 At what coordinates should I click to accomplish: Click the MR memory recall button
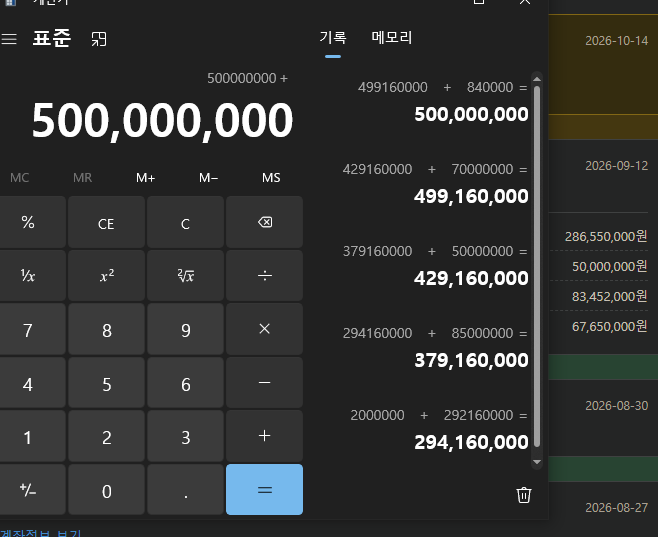point(82,178)
